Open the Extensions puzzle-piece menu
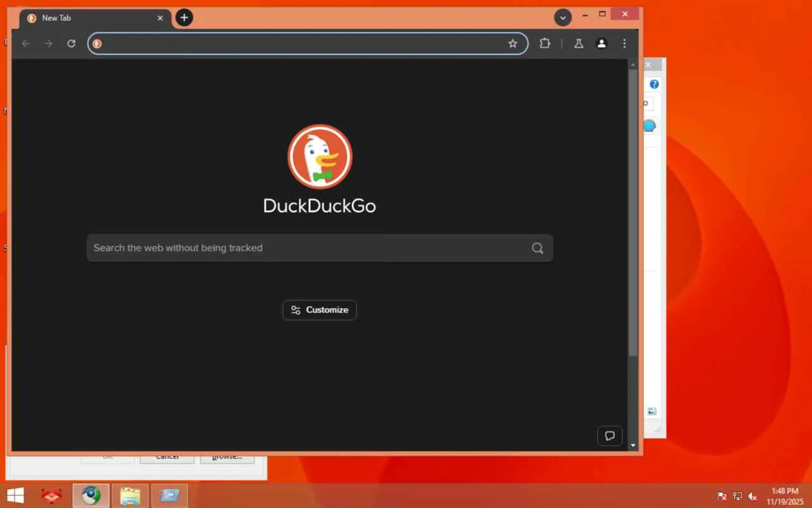Viewport: 812px width, 508px height. click(544, 44)
